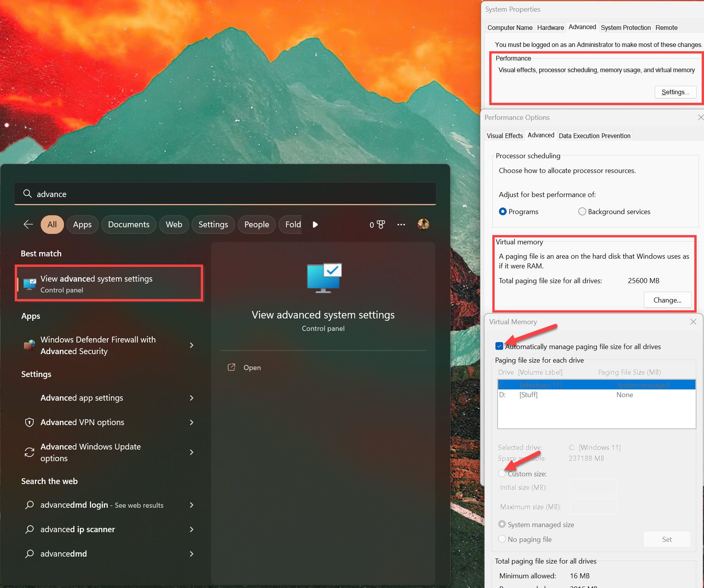This screenshot has height=588, width=704.
Task: Open advanced ip scanner web suggestion
Action: coord(109,529)
